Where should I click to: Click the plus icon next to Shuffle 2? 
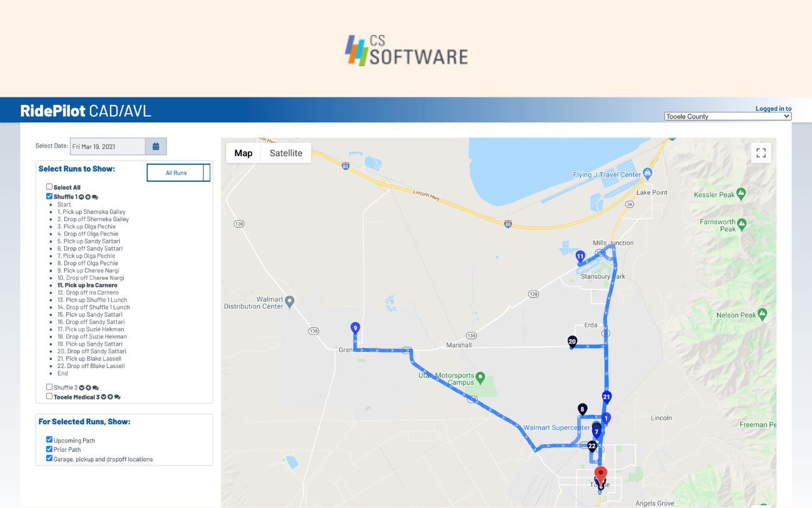click(x=88, y=387)
